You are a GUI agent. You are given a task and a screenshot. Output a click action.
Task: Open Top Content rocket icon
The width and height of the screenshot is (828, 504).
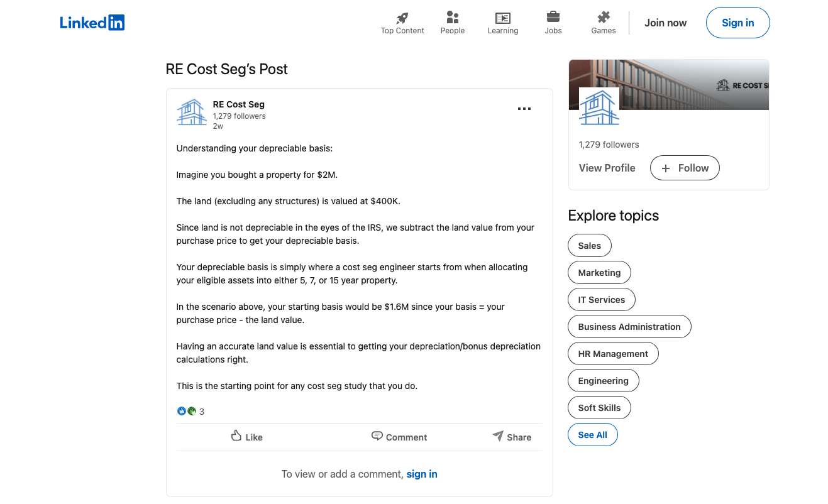(x=402, y=18)
